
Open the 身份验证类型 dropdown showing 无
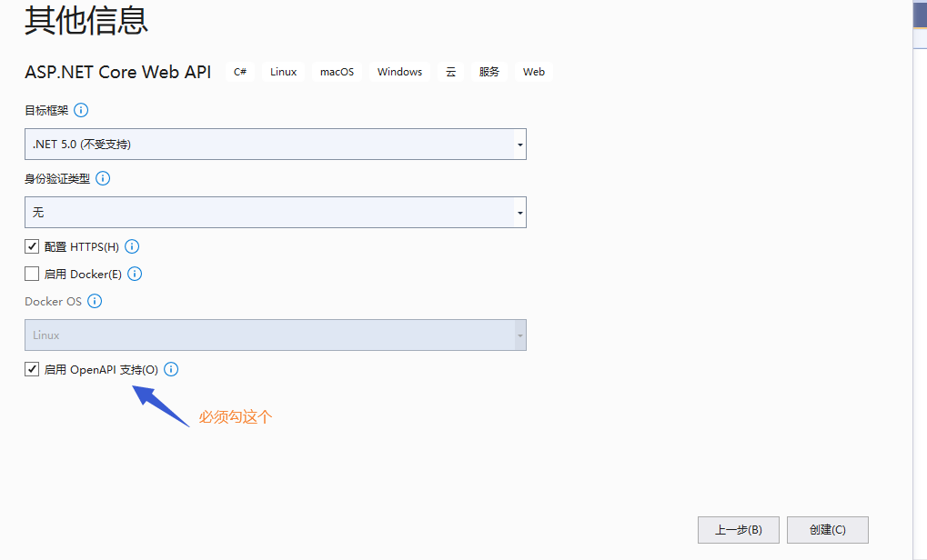276,212
